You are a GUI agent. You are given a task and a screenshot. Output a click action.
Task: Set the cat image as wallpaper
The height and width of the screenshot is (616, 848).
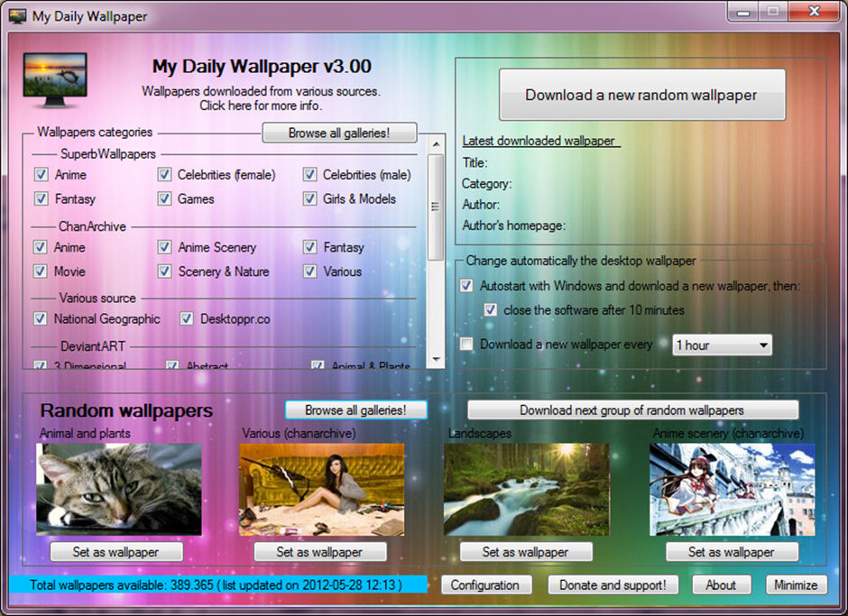pyautogui.click(x=116, y=552)
